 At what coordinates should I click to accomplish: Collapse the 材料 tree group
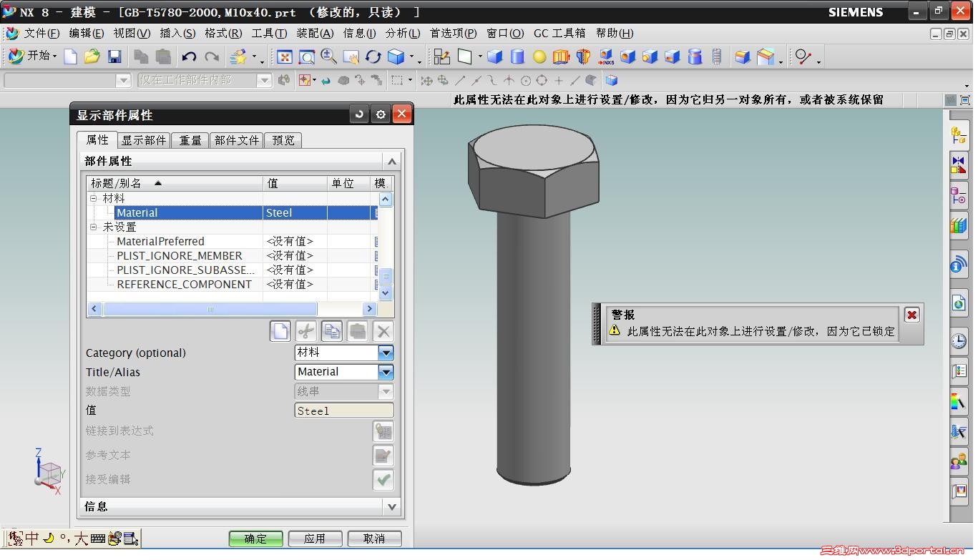(93, 198)
